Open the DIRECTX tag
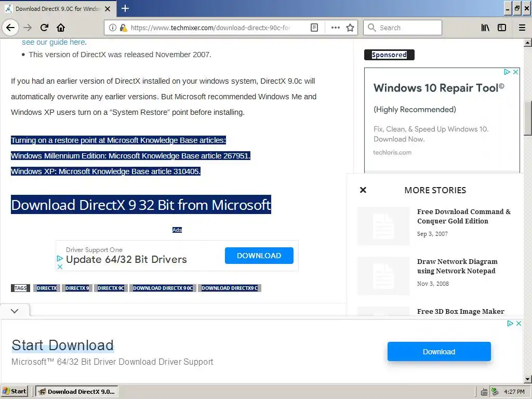This screenshot has height=399, width=532. pyautogui.click(x=47, y=288)
